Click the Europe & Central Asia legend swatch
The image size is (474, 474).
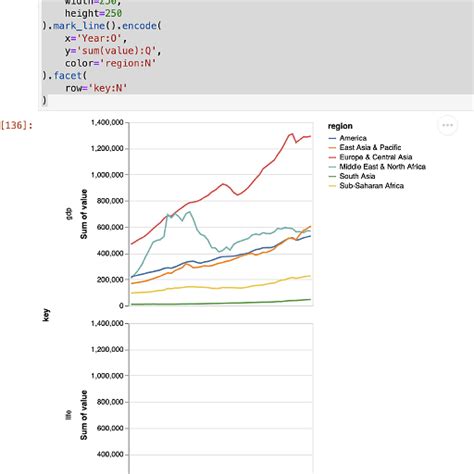pos(332,157)
